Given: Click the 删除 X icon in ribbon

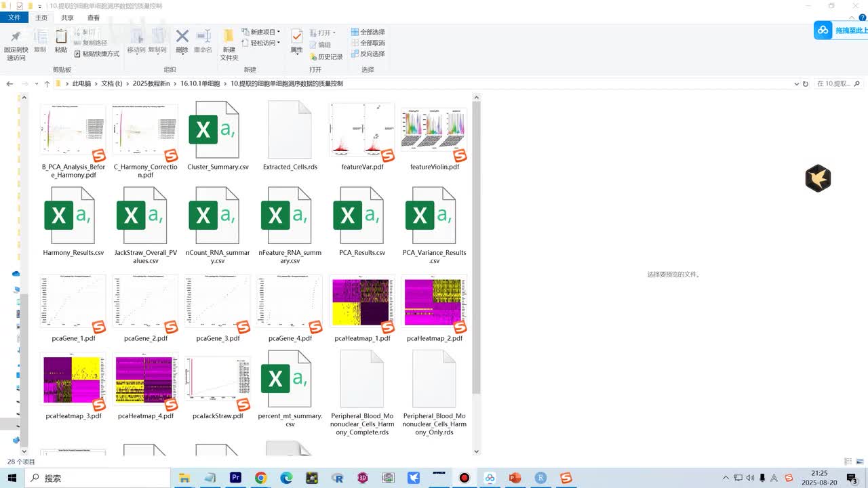Looking at the screenshot, I should click(182, 37).
